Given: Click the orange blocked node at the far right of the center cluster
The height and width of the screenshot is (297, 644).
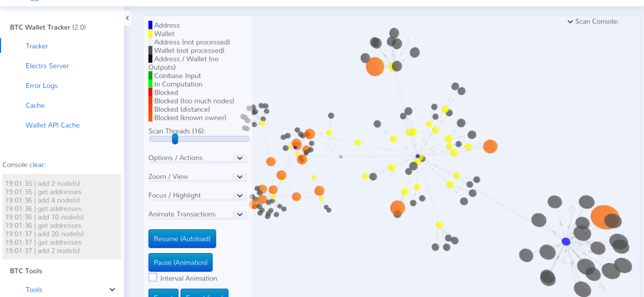Looking at the screenshot, I should (490, 146).
